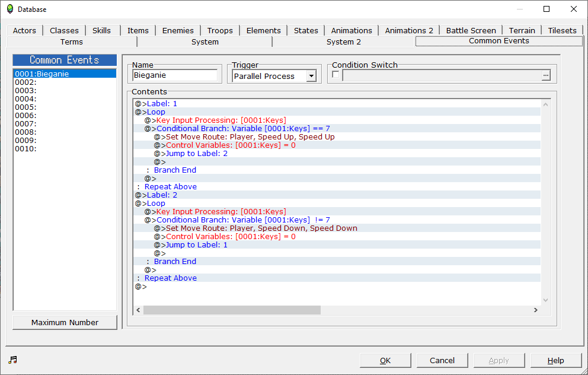
Task: Click the Contents scroll up arrow
Action: point(546,104)
